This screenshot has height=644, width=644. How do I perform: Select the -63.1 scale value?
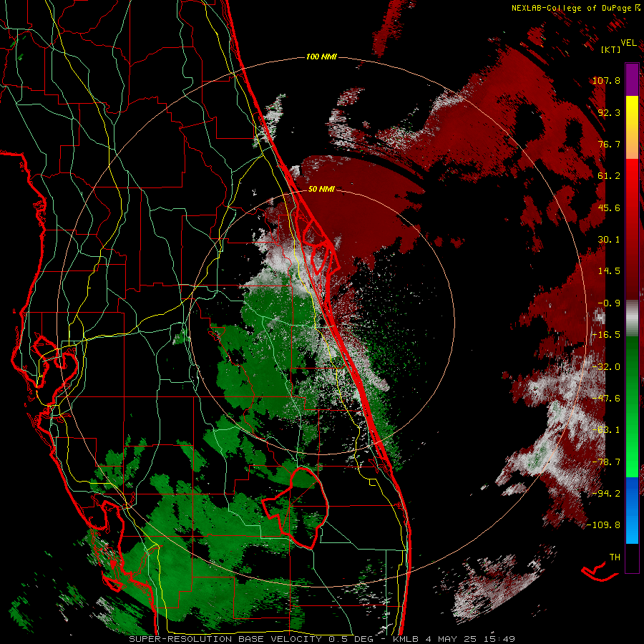[x=606, y=430]
